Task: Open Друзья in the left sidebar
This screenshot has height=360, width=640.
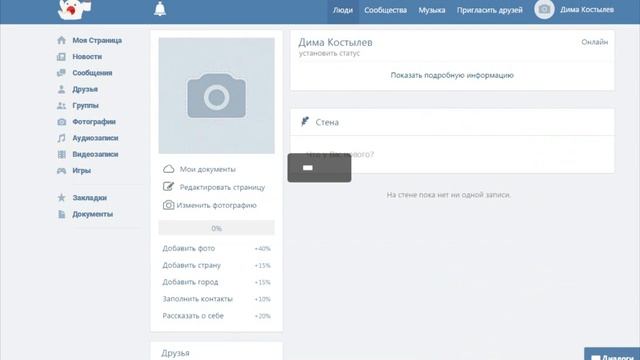Action: pyautogui.click(x=85, y=89)
